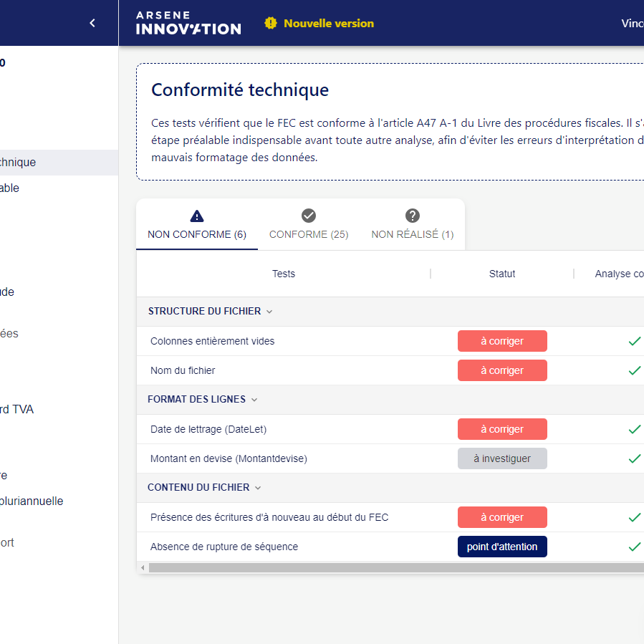Collapse the sidebar with the left chevron

92,23
